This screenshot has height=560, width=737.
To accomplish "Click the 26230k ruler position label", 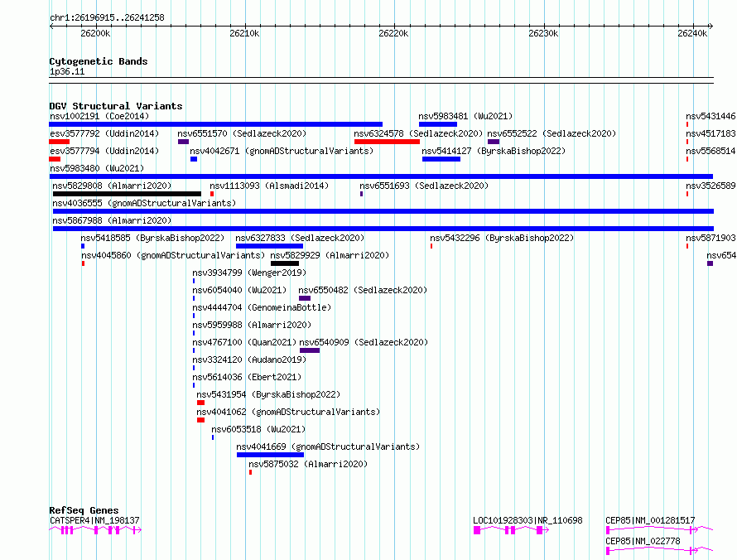I will pos(543,33).
